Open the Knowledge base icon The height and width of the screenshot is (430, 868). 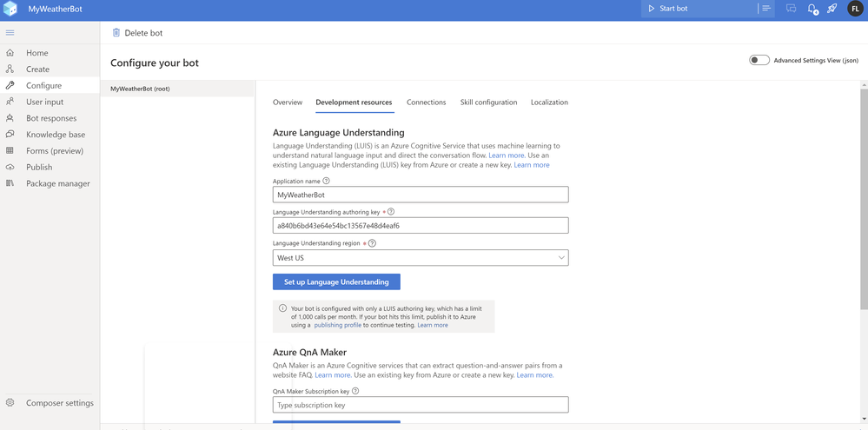[10, 135]
